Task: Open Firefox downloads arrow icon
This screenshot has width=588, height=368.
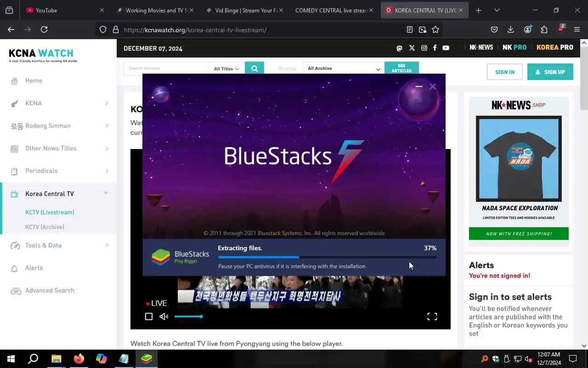Action: coord(510,29)
